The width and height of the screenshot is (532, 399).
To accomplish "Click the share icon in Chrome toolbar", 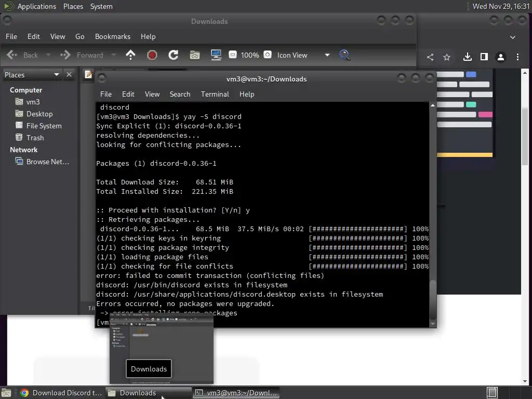I will tap(430, 57).
